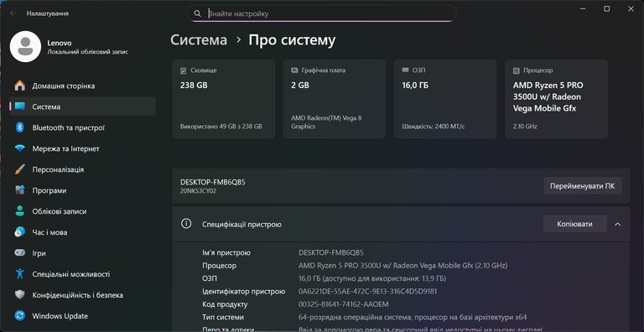Open Ігри settings page
Viewport: 644px width, 332px height.
click(82, 252)
